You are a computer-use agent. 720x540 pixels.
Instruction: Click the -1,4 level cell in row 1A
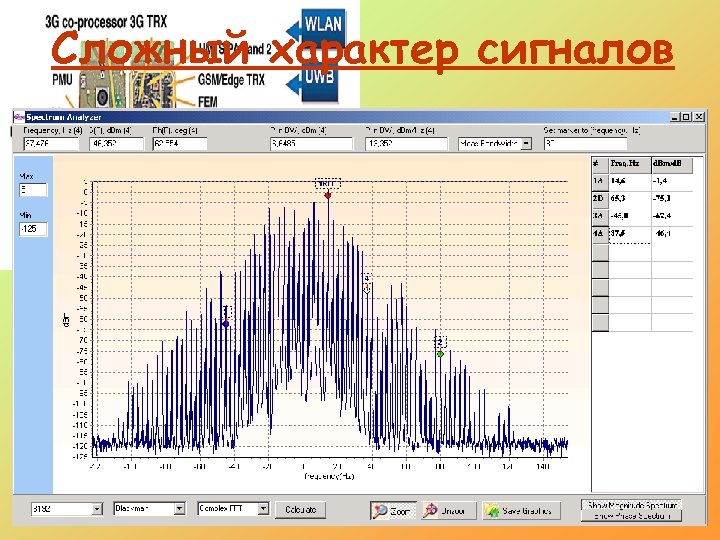672,182
